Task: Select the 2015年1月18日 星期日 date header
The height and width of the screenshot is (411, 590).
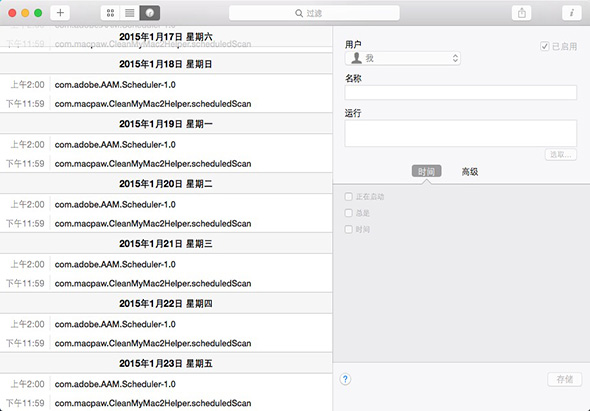Action: pyautogui.click(x=166, y=64)
